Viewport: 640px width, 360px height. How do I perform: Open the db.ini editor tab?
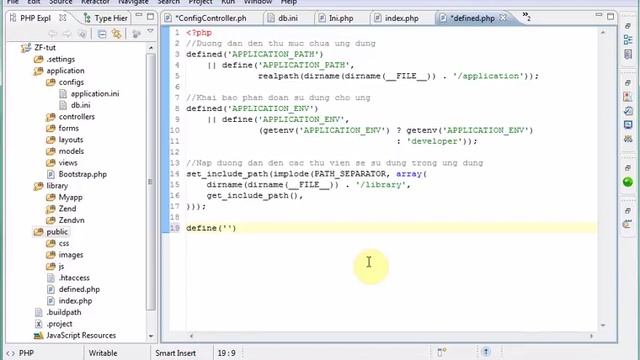point(287,18)
